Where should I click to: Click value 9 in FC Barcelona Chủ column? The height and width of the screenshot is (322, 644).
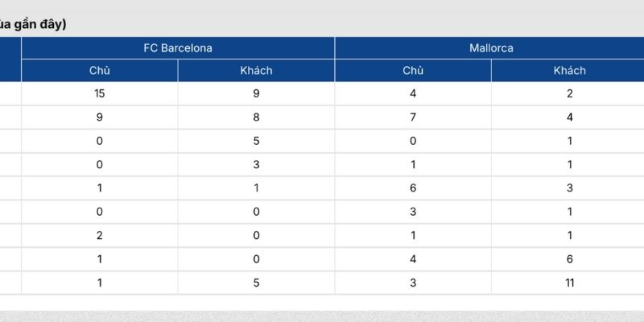[x=100, y=117]
